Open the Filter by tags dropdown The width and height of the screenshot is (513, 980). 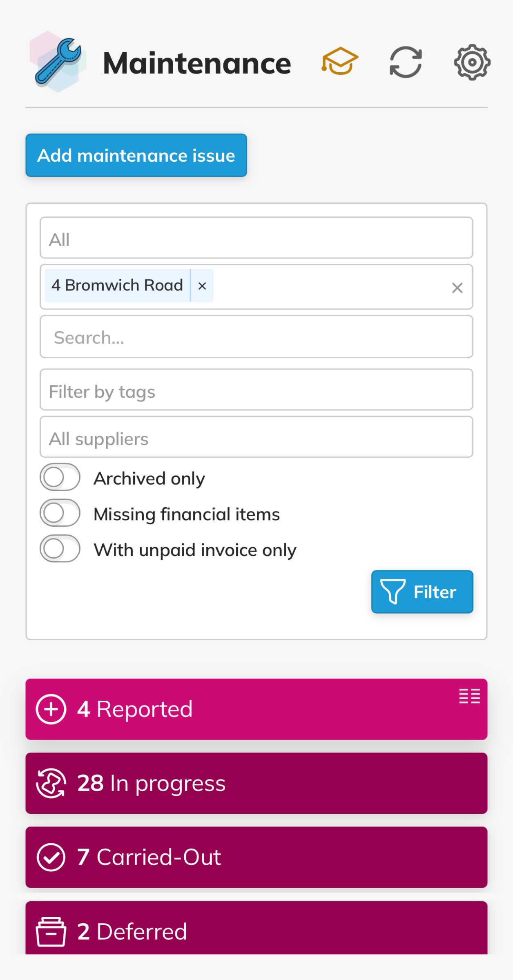click(256, 390)
